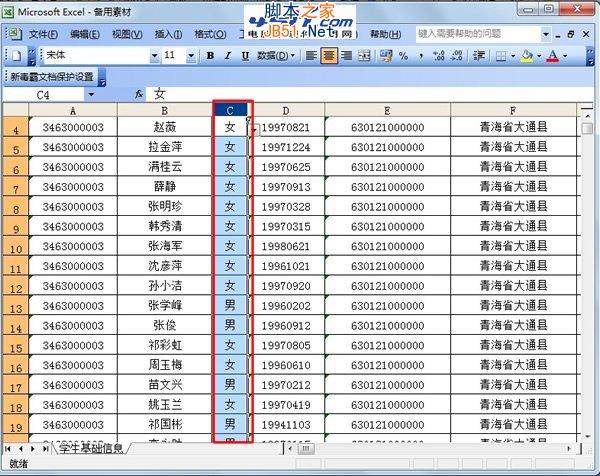Viewport: 600px width, 476px height.
Task: Open the 数据(D) dropdown menu
Action: pyautogui.click(x=276, y=56)
